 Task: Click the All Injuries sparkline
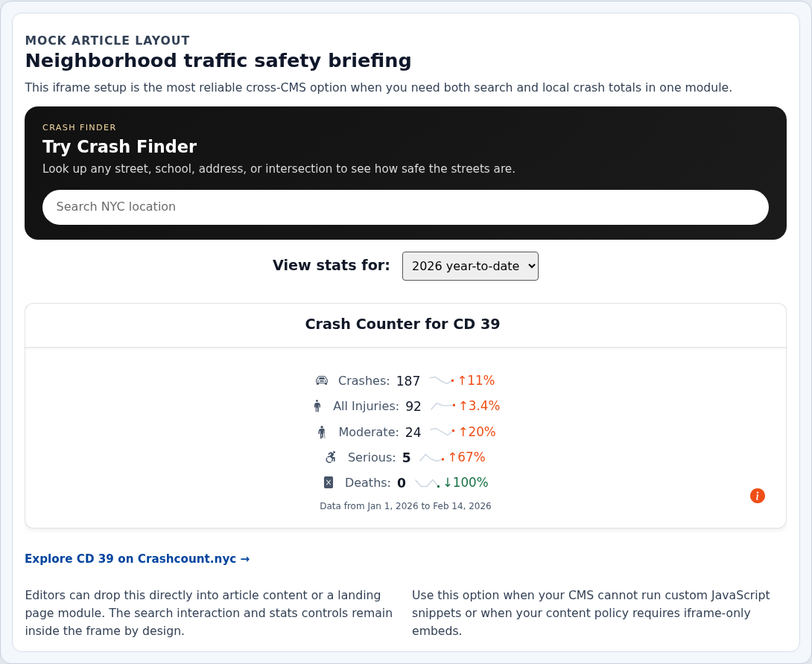point(441,405)
